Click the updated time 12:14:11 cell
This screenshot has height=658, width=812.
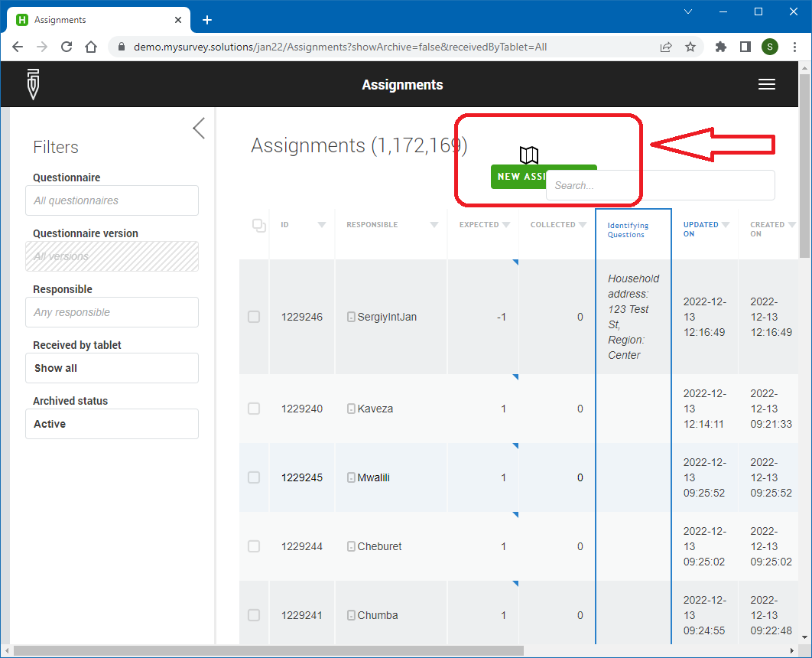705,409
